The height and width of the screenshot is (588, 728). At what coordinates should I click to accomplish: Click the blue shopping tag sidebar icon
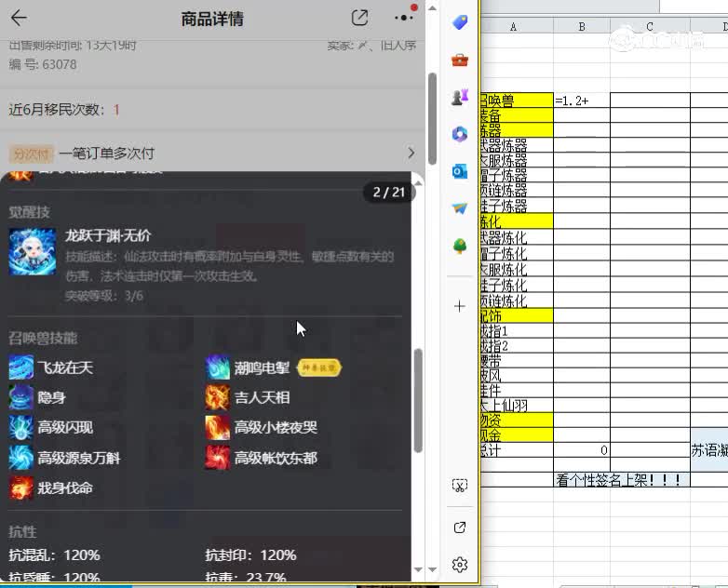coord(460,22)
